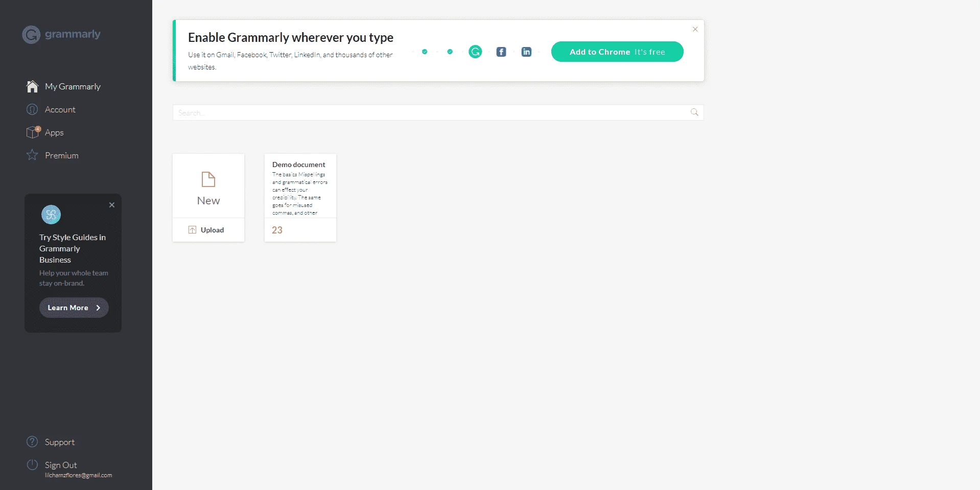Click the account email address text
980x490 pixels.
[x=78, y=475]
